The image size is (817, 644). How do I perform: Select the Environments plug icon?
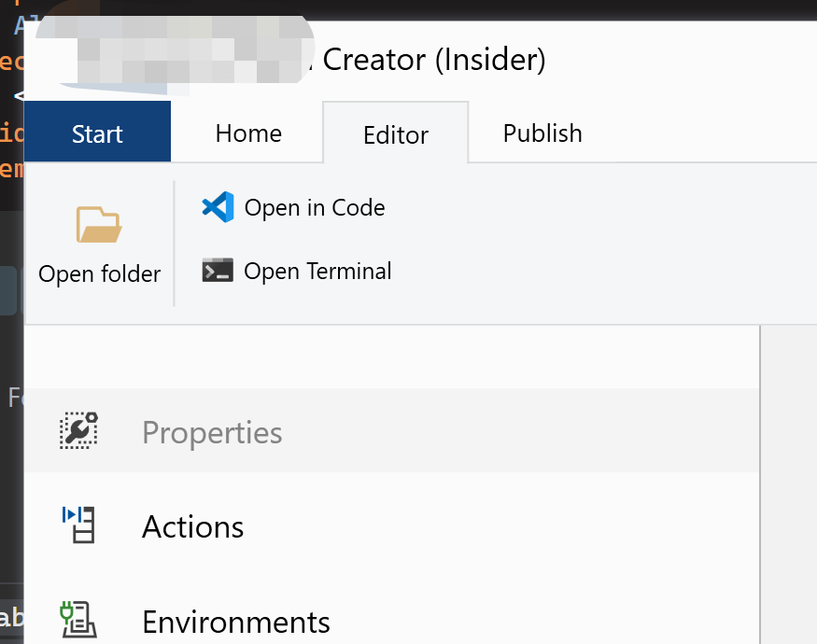78,619
